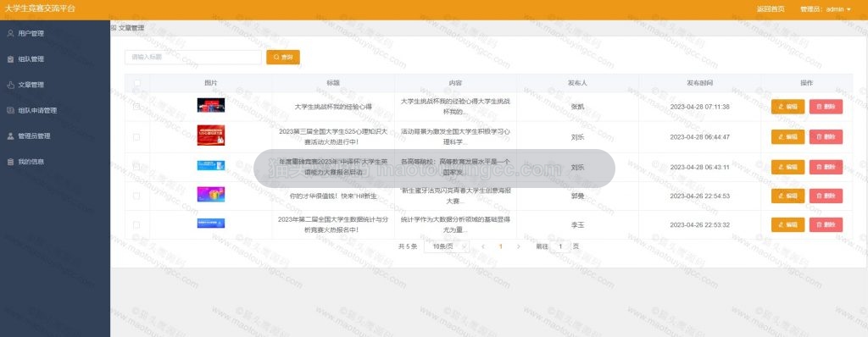Edit the 06:44:47 article by 刘乐
Screen dimensions: 868x337
tap(787, 136)
